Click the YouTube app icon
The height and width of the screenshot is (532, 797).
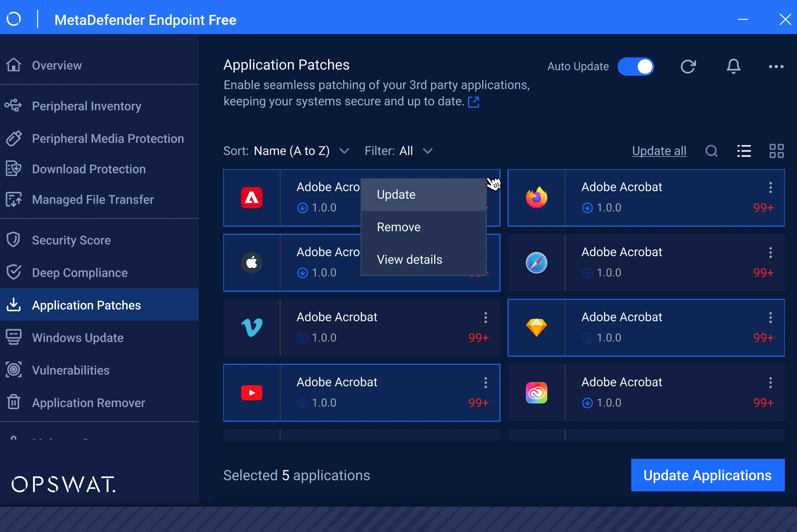pos(251,392)
